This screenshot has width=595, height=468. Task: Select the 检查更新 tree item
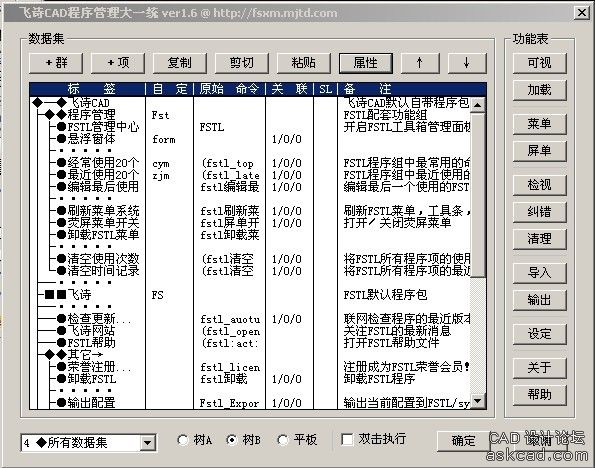[x=99, y=318]
